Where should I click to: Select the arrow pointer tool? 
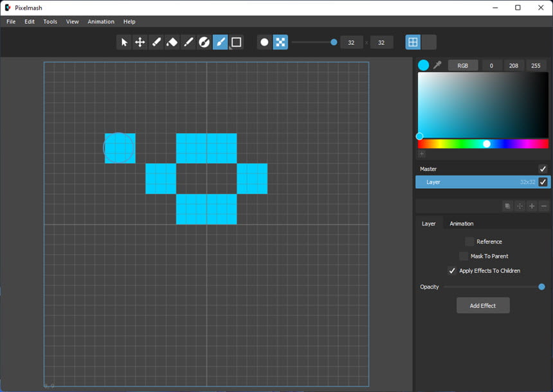point(124,42)
